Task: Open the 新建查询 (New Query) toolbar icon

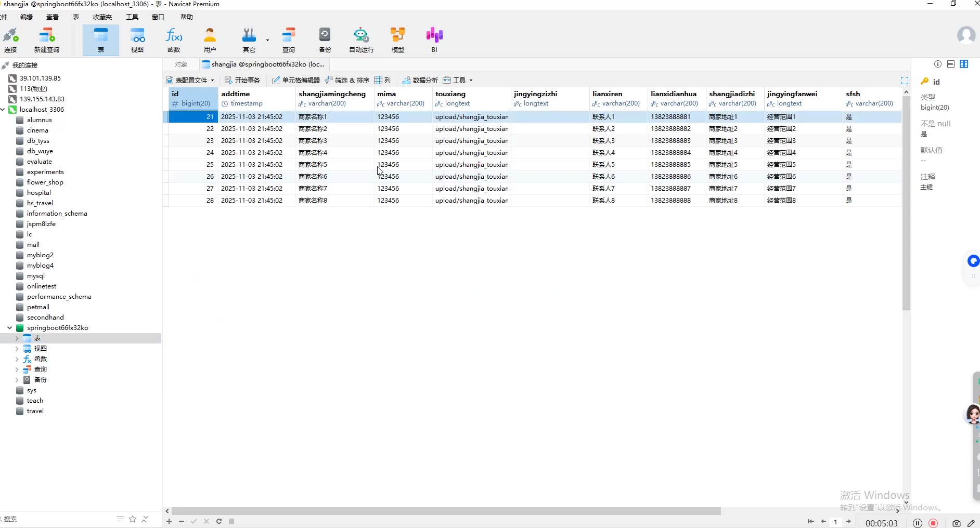Action: [46, 40]
